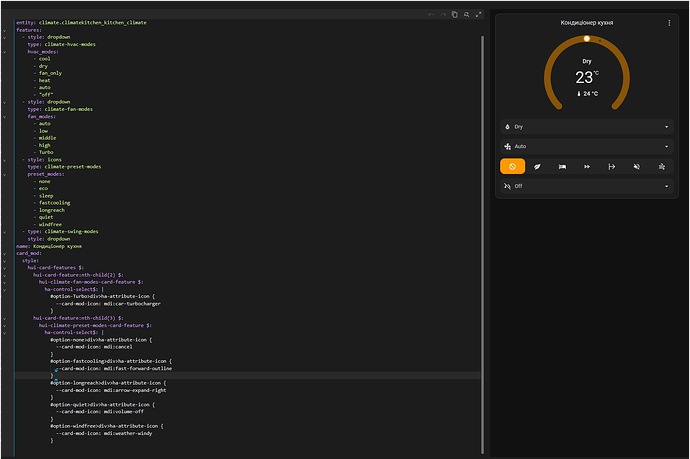690x459 pixels.
Task: Click the 'mdi:arrow-expand-right' line
Action: point(111,390)
